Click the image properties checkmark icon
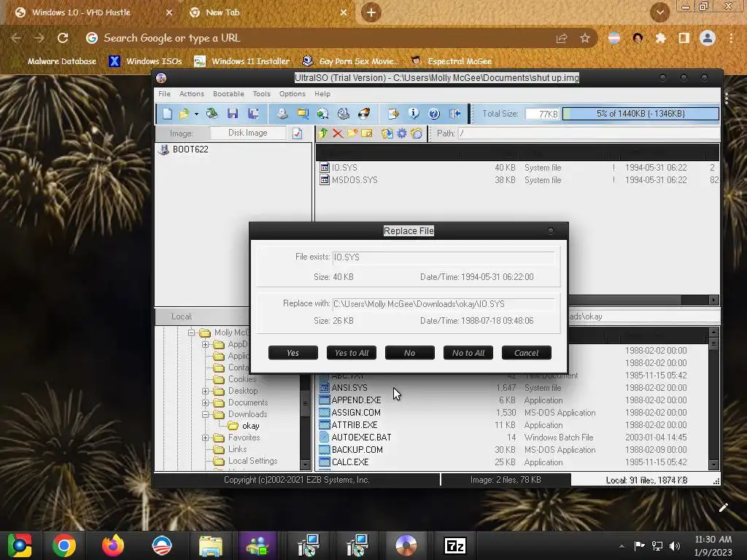Image resolution: width=747 pixels, height=560 pixels. [x=298, y=133]
